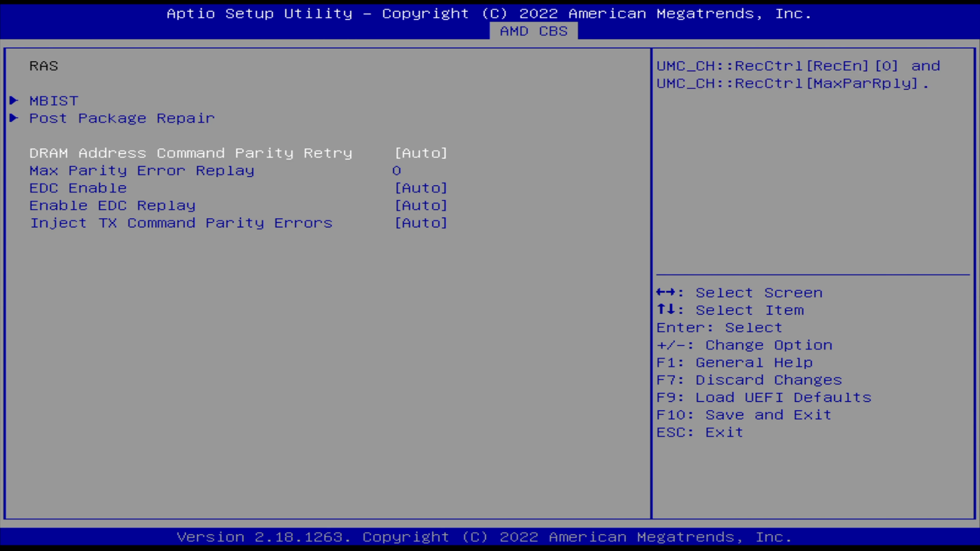Click the up-down arrows Select Item hint
This screenshot has height=551, width=980.
coord(730,310)
